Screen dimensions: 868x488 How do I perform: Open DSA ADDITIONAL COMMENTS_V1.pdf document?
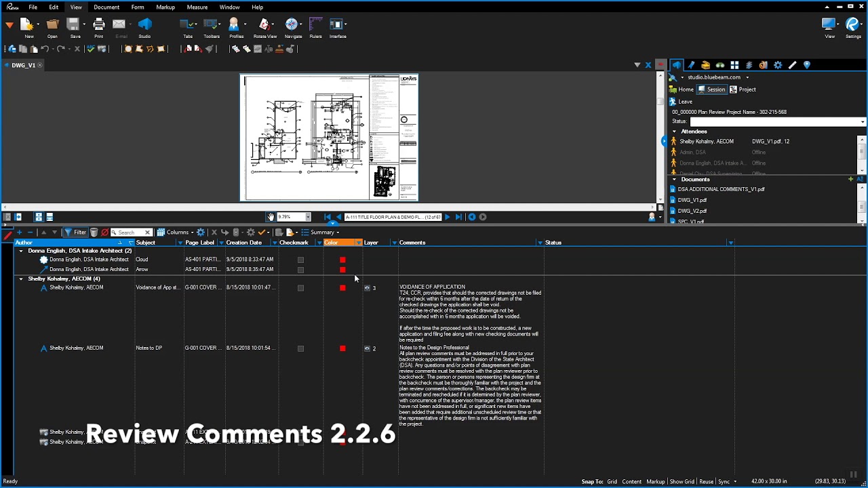pyautogui.click(x=721, y=189)
